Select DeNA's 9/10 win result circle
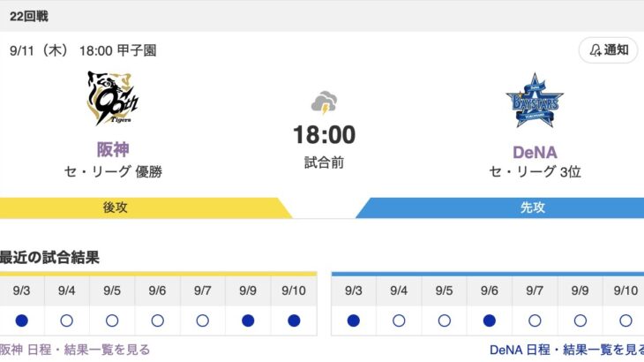This screenshot has width=644, height=362. coord(625,321)
